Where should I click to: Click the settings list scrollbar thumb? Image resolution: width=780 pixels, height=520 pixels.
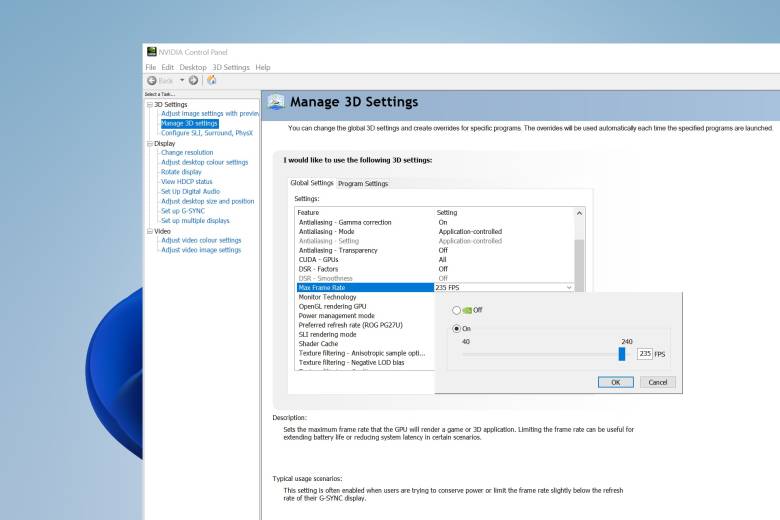tap(580, 265)
